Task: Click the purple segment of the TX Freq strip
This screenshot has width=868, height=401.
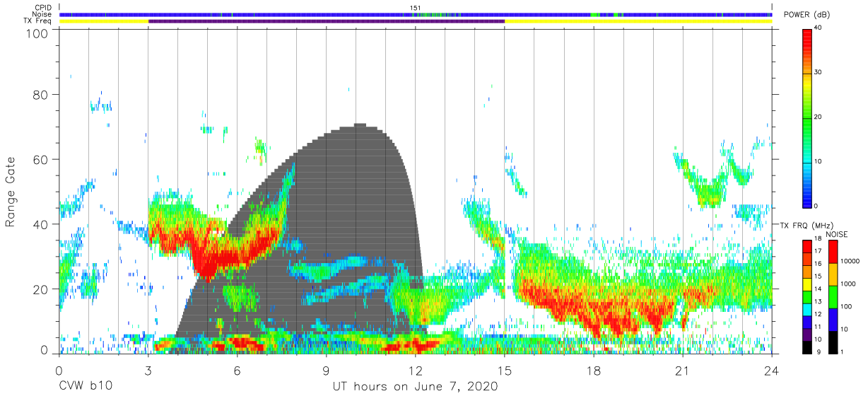Action: pos(327,21)
